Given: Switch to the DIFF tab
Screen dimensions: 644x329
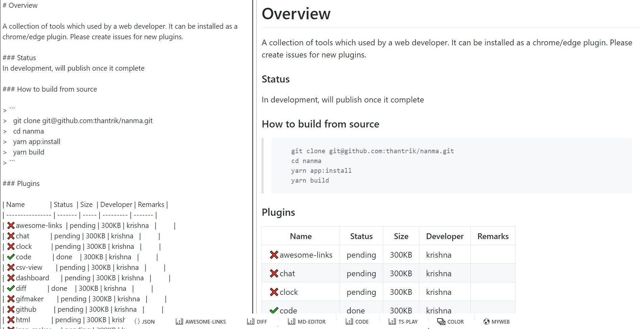Looking at the screenshot, I should [x=257, y=322].
